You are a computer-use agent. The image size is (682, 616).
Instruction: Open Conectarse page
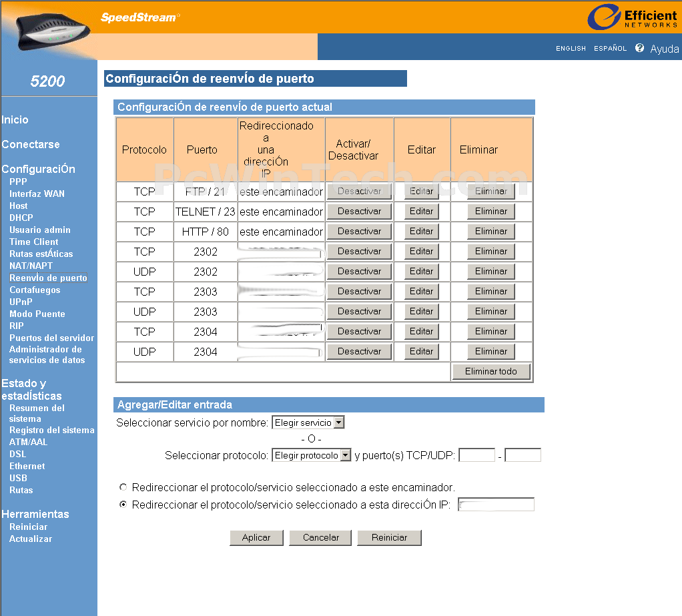click(x=31, y=144)
